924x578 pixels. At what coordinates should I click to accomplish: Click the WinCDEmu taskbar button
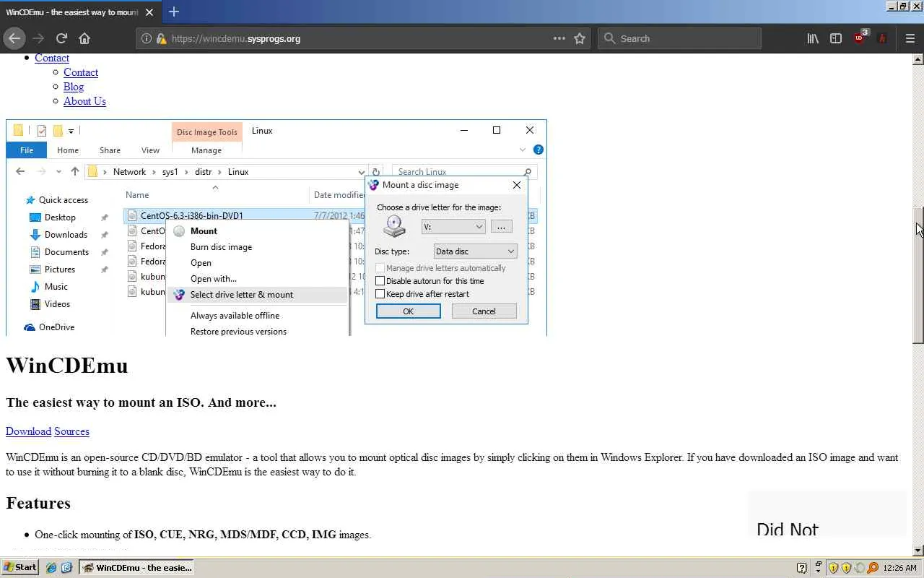click(137, 568)
